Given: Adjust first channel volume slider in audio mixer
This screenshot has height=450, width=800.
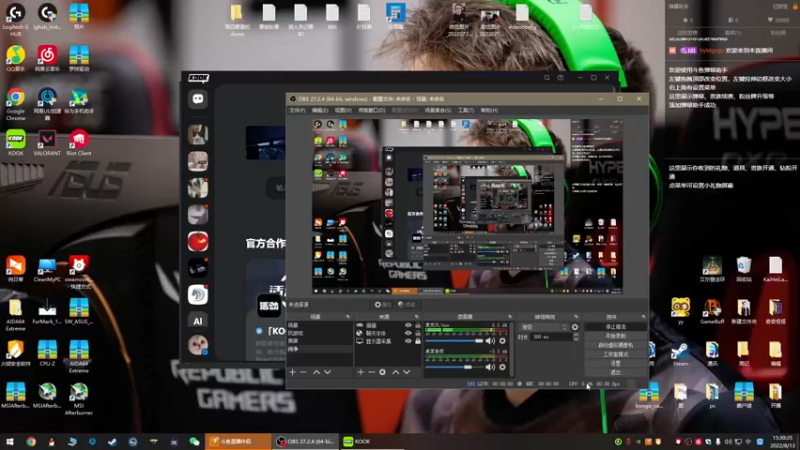Looking at the screenshot, I should (x=454, y=341).
